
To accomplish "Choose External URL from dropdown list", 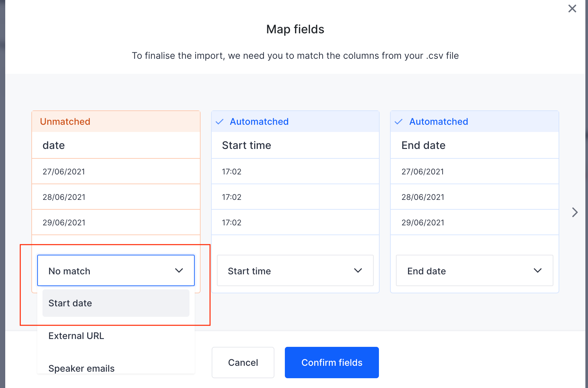I will click(116, 336).
